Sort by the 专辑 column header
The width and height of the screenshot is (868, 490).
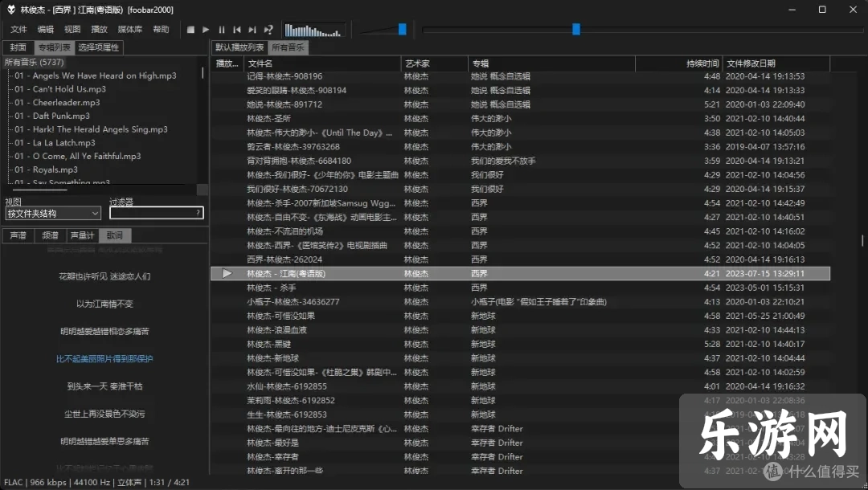(551, 63)
